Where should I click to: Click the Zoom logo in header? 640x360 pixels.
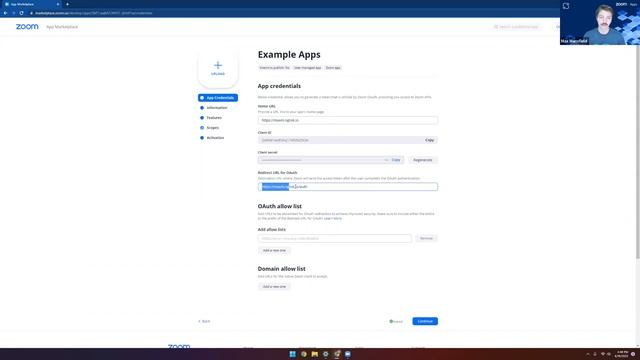pos(27,27)
